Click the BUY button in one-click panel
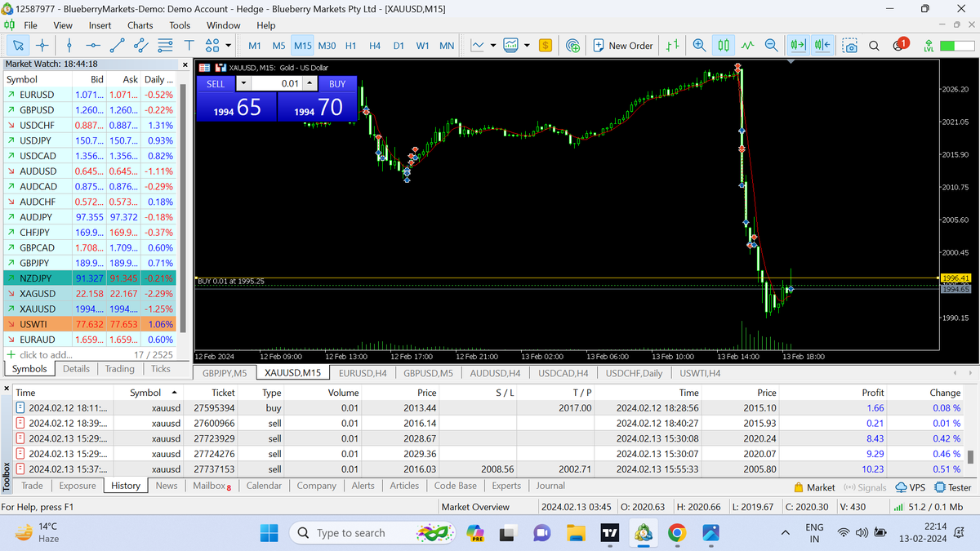The image size is (980, 551). click(x=337, y=83)
